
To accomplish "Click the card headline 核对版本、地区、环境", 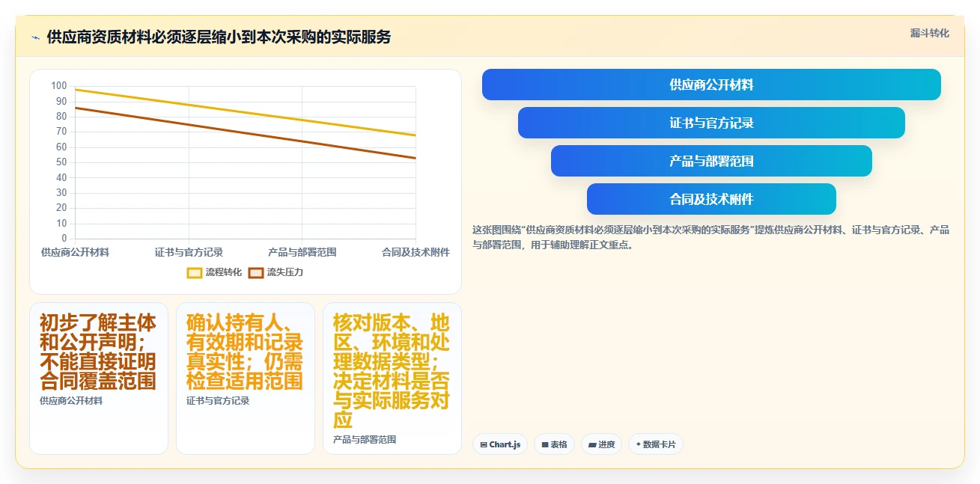I will 392,372.
